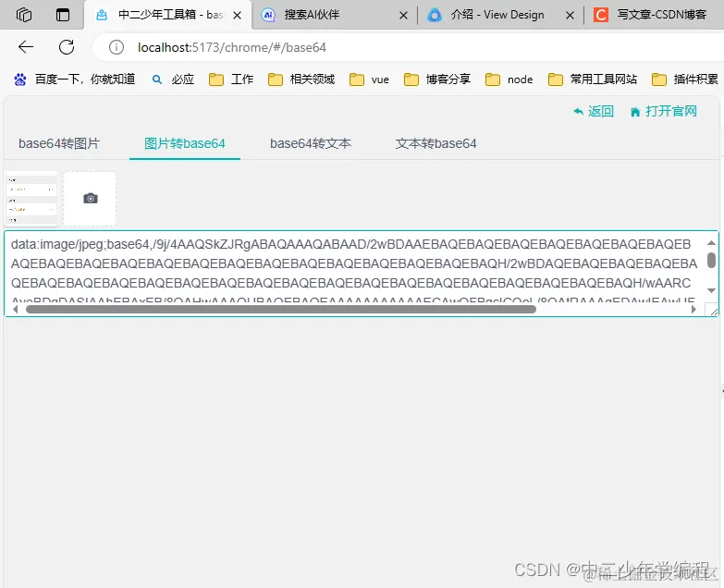Viewport: 724px width, 588px height.
Task: Click the textarea scroll up arrow
Action: [x=711, y=243]
